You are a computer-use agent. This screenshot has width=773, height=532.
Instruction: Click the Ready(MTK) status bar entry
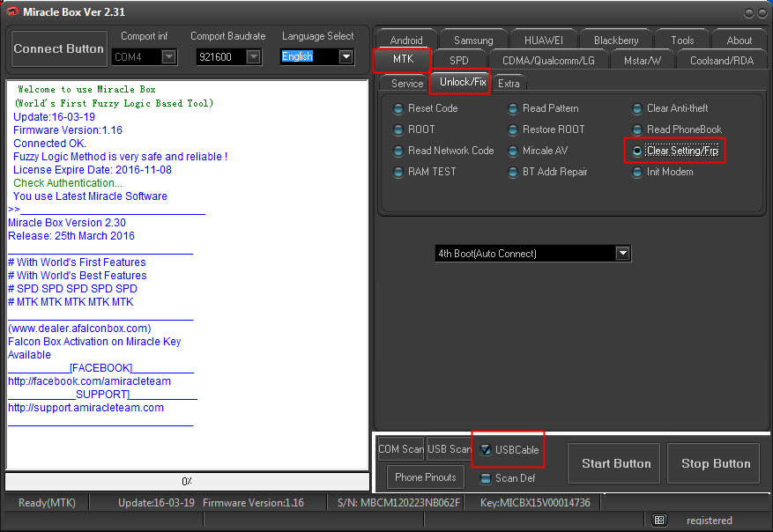pyautogui.click(x=47, y=503)
